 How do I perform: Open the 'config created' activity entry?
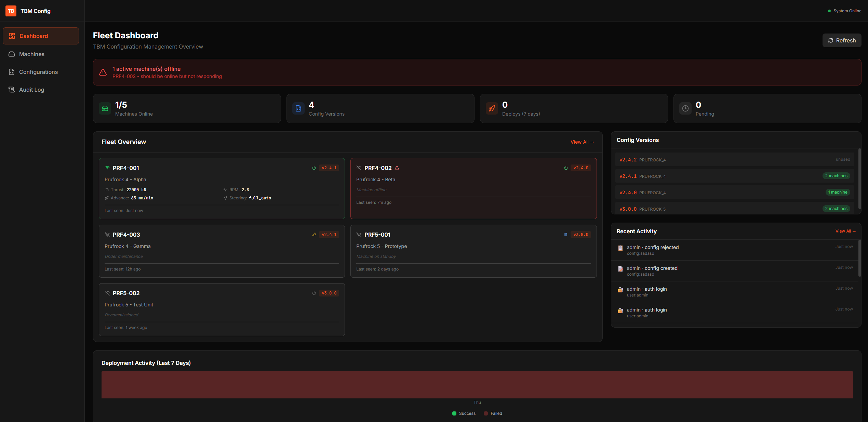point(734,271)
